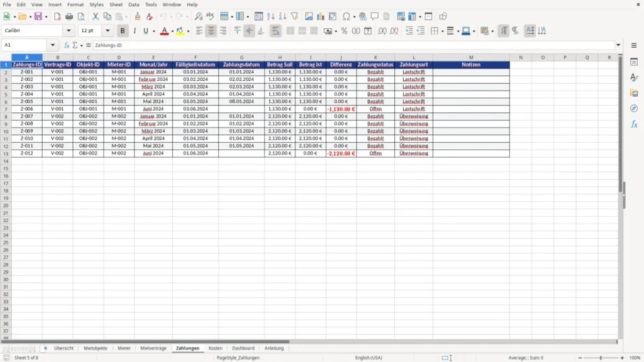Switch to the Dashboard sheet tab

243,348
